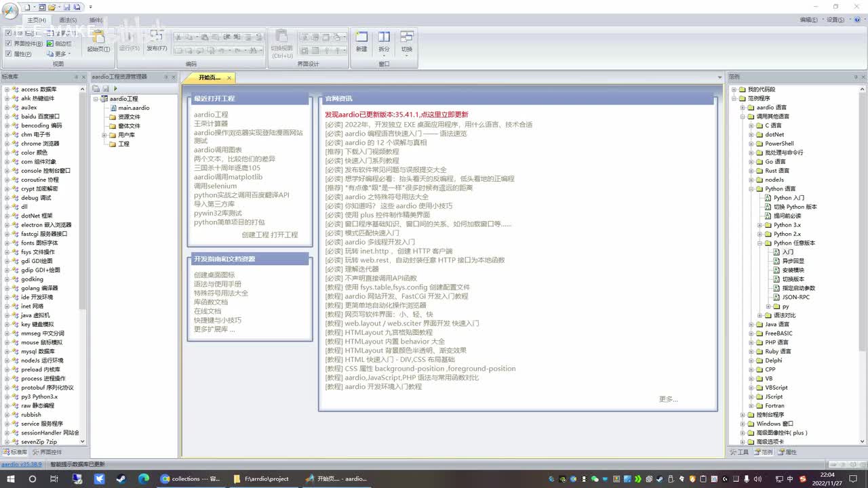Open the 起始页 start page button
Viewport: 868px width, 488px height.
pyautogui.click(x=98, y=41)
